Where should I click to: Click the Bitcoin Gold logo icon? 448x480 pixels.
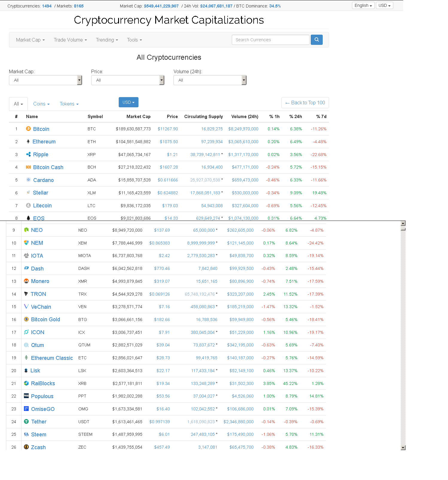point(26,319)
